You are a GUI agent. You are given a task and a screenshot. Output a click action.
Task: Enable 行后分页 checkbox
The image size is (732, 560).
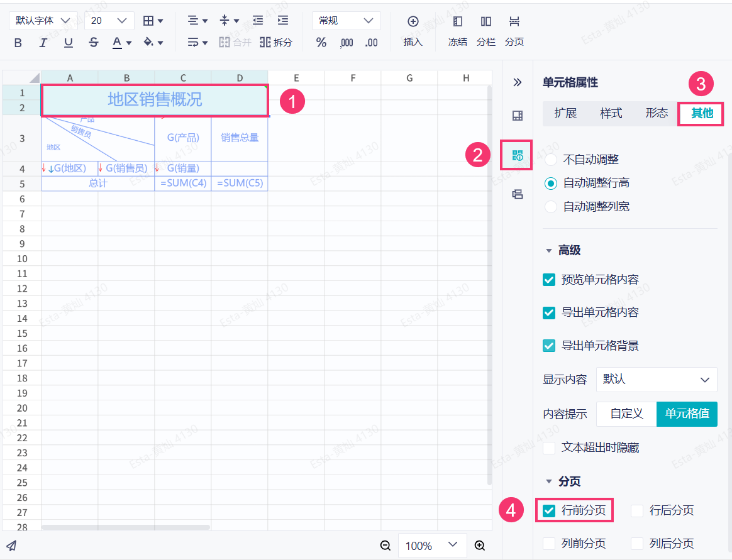tap(637, 510)
